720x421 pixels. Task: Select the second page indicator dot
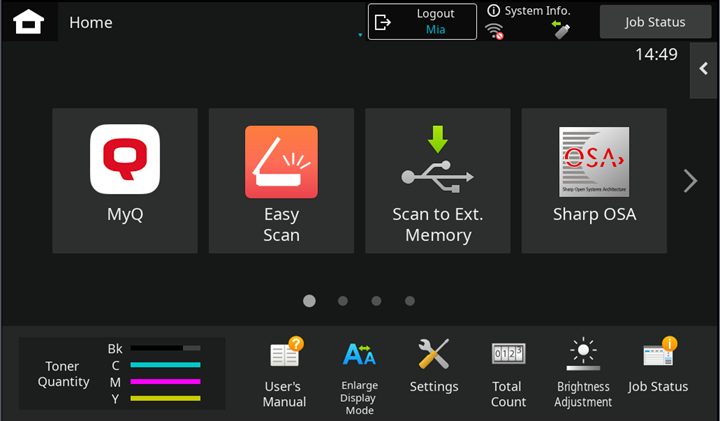pyautogui.click(x=343, y=300)
